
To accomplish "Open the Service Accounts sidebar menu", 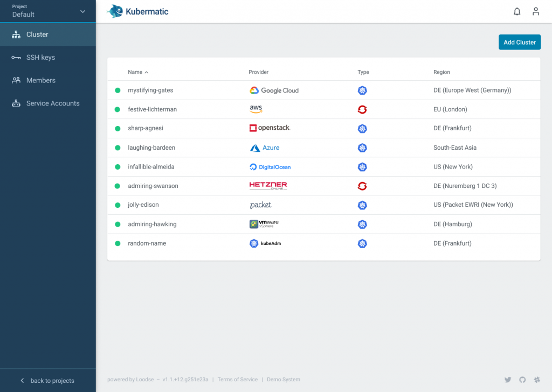I will (48, 103).
